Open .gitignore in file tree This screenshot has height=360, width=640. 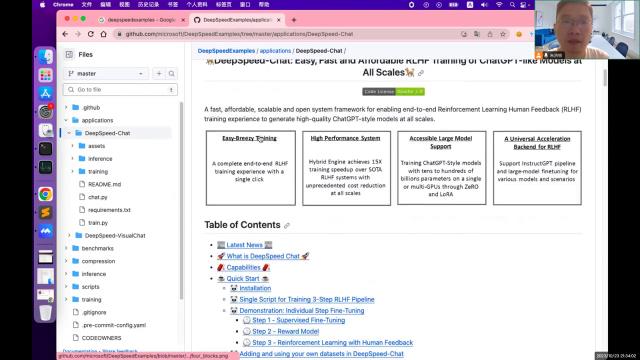click(x=94, y=312)
